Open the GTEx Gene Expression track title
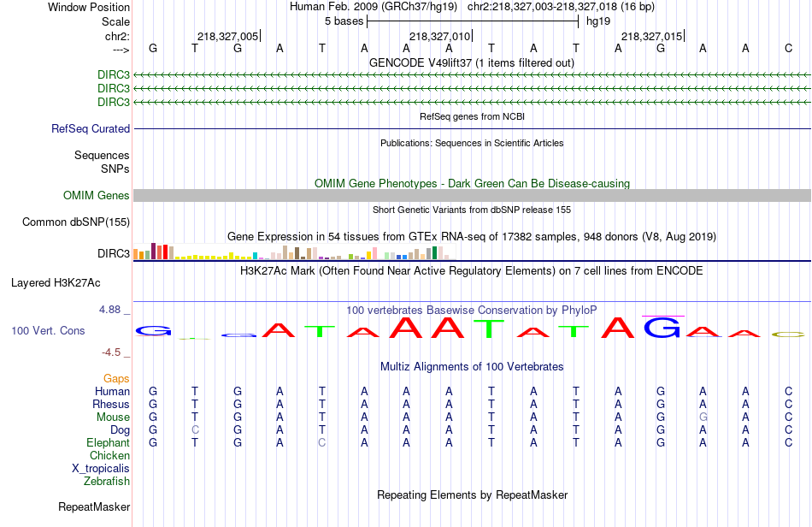 (472, 237)
